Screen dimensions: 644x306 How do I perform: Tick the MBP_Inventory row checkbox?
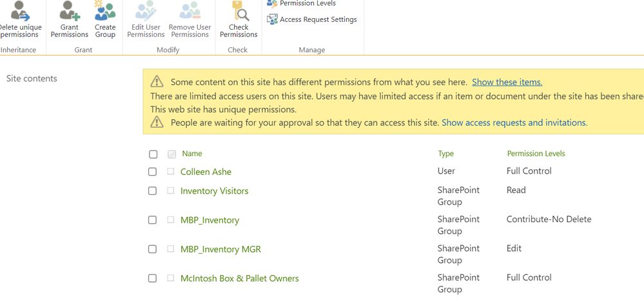pos(152,220)
